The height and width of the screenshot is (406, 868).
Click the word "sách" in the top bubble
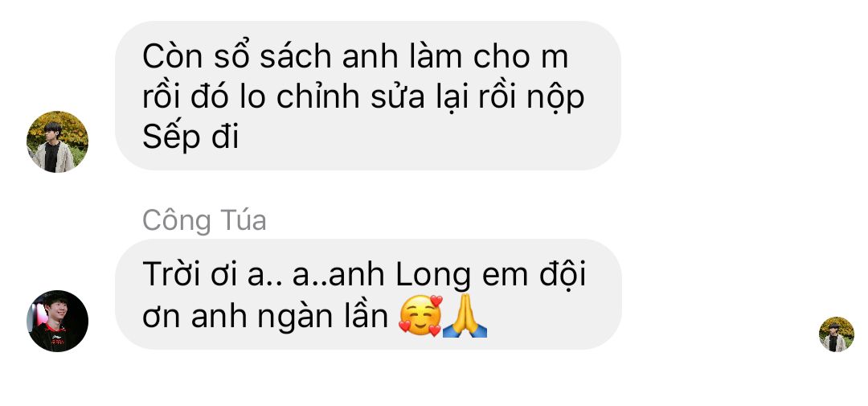(x=296, y=56)
